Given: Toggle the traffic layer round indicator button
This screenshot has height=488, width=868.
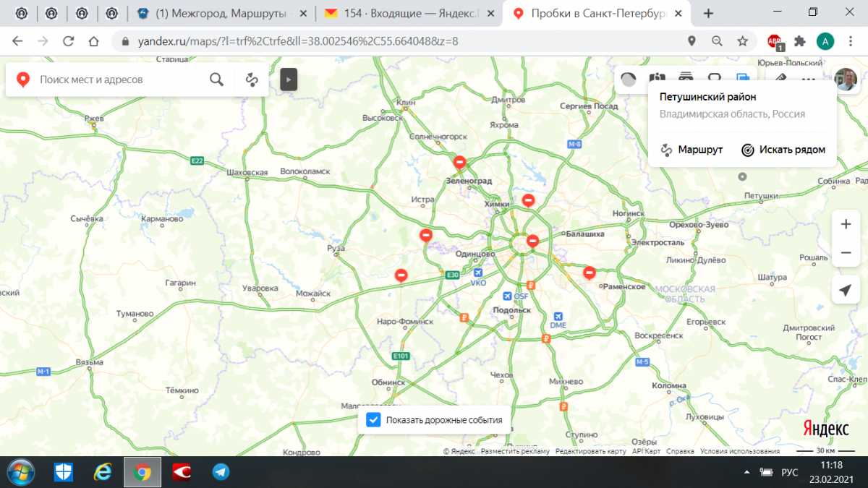Looking at the screenshot, I should 629,80.
